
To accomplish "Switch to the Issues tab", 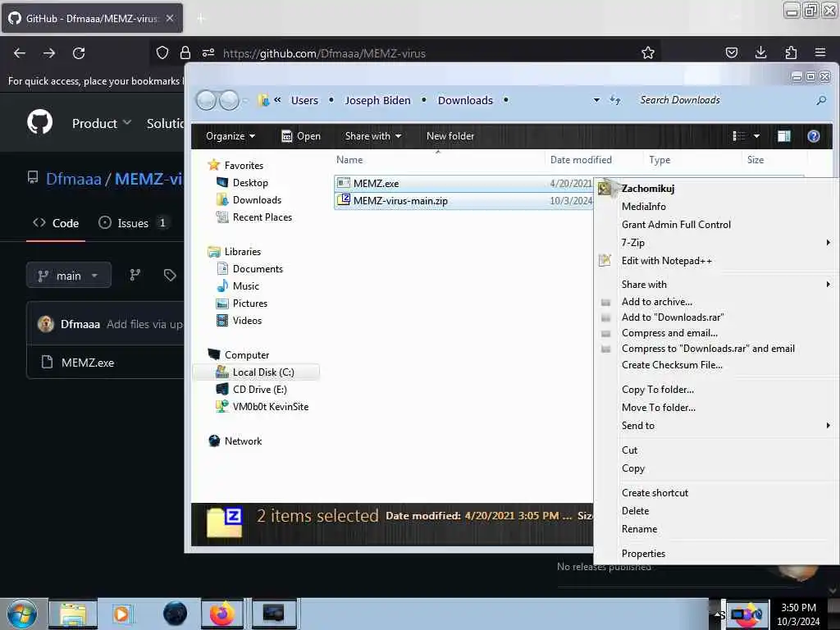I will pos(133,223).
